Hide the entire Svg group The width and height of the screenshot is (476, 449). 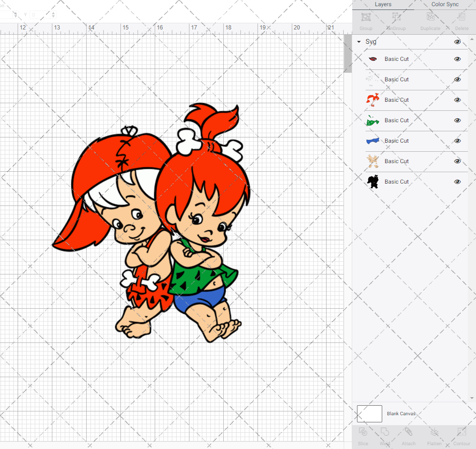click(457, 42)
